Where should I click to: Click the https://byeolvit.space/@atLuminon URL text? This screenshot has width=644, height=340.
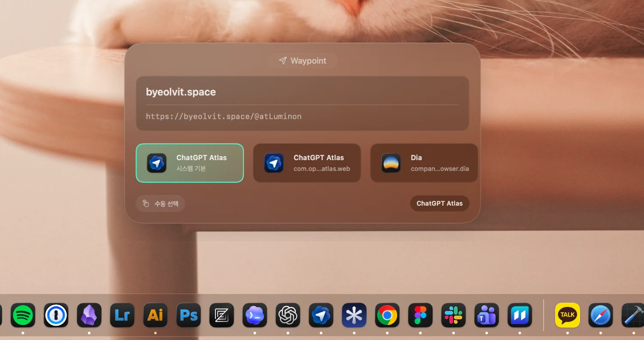click(x=224, y=116)
